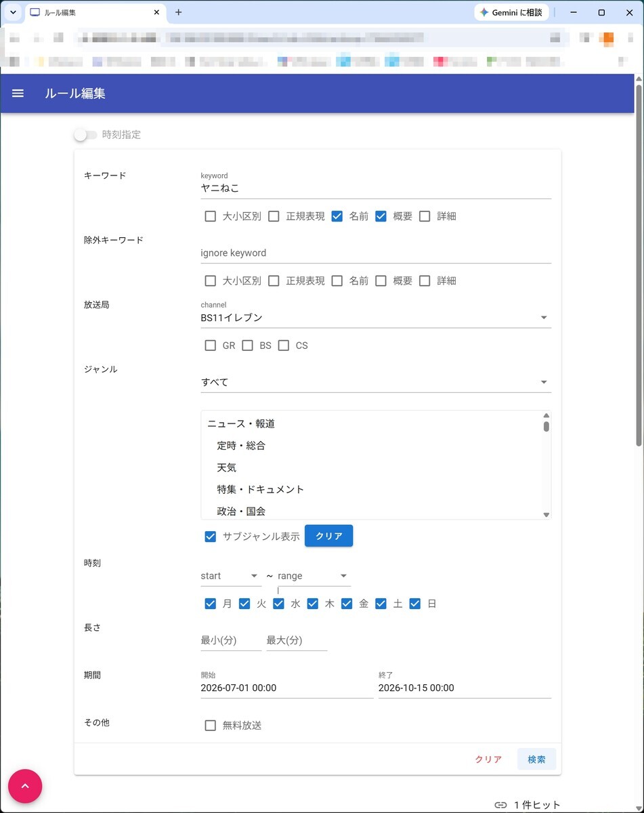This screenshot has width=644, height=813.
Task: Open a new browser tab
Action: [x=179, y=12]
